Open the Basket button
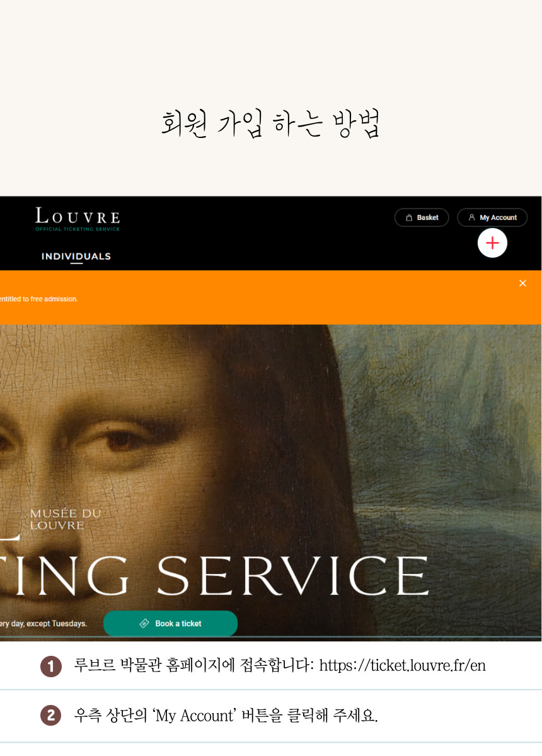 [422, 217]
